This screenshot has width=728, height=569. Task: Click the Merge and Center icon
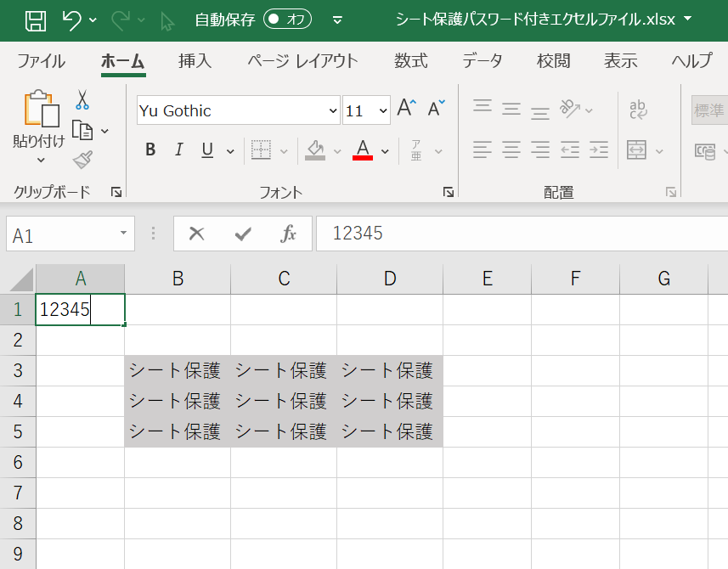point(636,150)
